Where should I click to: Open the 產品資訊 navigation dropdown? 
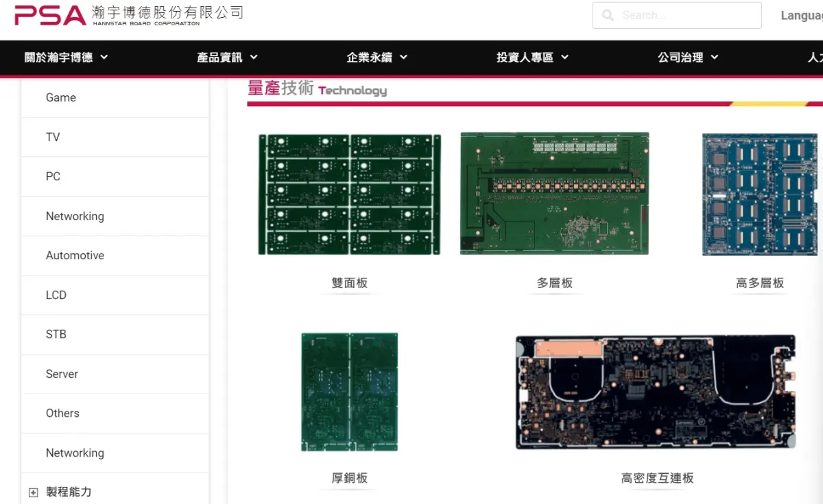coord(227,58)
